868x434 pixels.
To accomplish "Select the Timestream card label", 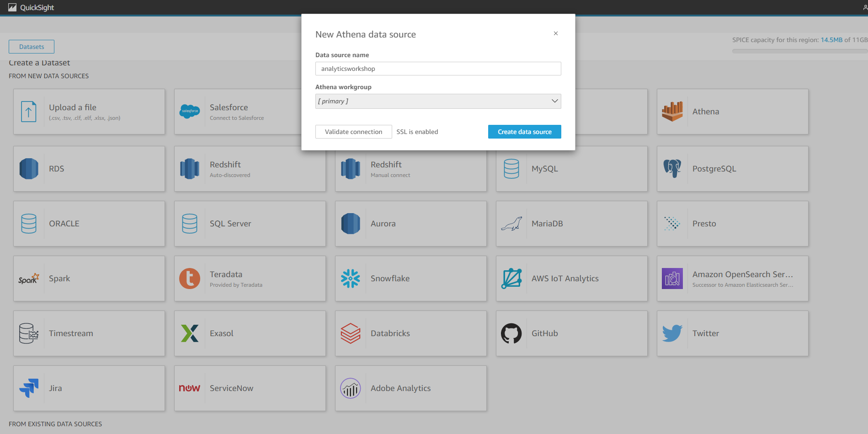I will tap(71, 333).
